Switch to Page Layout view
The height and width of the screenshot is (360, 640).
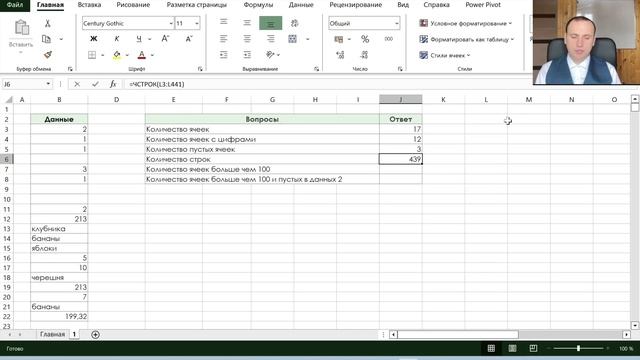click(512, 348)
